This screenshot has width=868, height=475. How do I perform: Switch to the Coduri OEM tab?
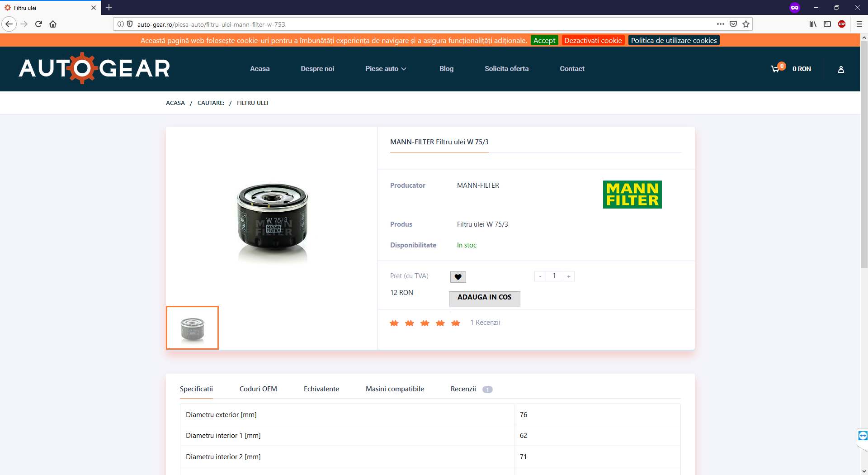coord(258,389)
